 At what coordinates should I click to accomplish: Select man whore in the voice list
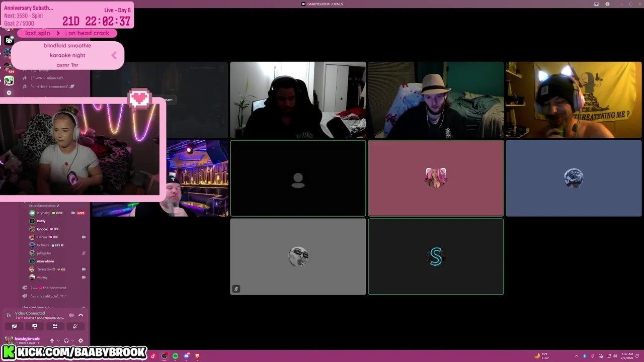click(57, 261)
